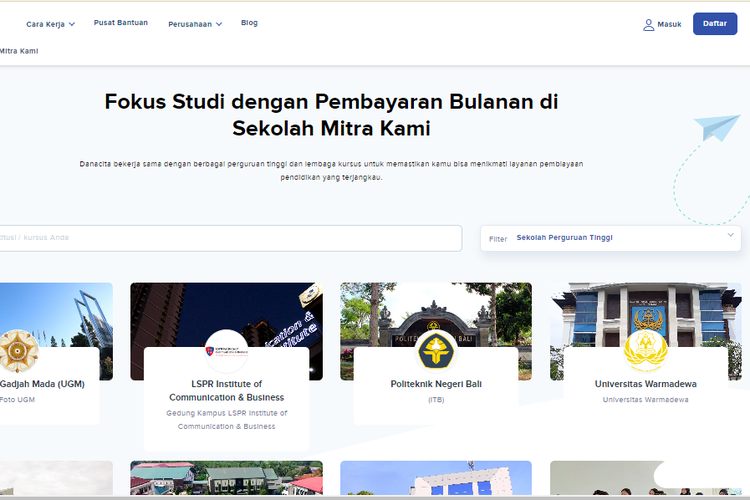Screen dimensions: 750x500
Task: Click the '(ITB)' caption text
Action: pos(436,400)
